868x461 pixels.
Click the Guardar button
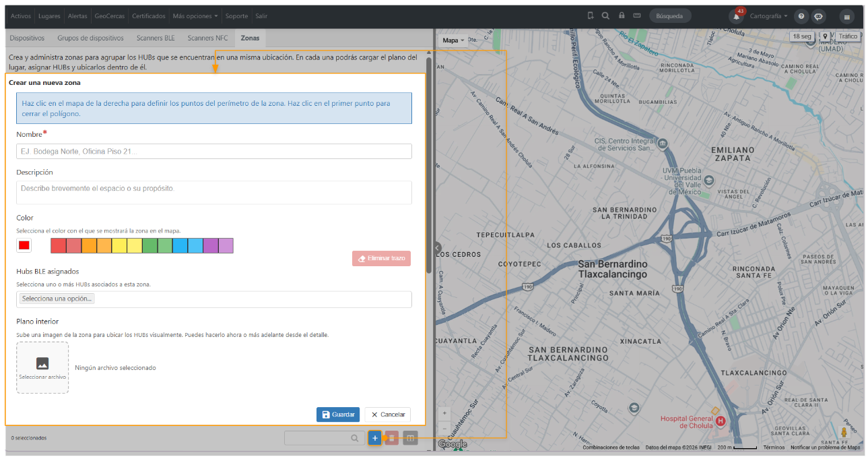338,414
